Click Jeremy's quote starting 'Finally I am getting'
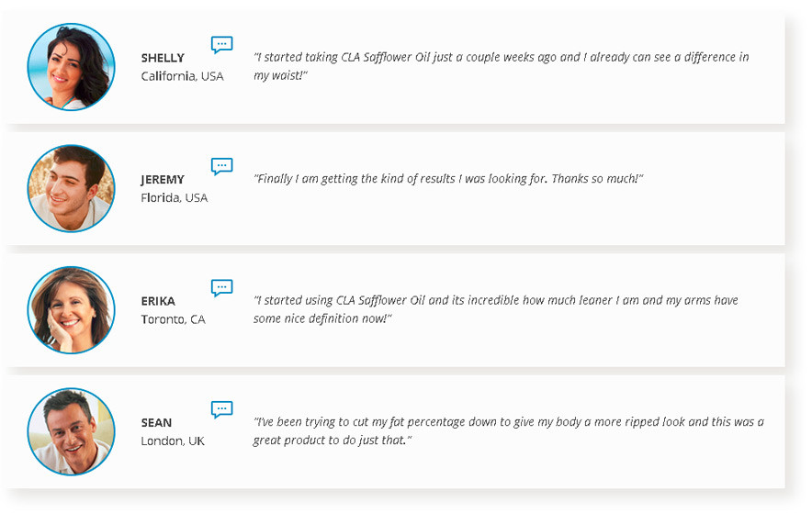 coord(448,178)
